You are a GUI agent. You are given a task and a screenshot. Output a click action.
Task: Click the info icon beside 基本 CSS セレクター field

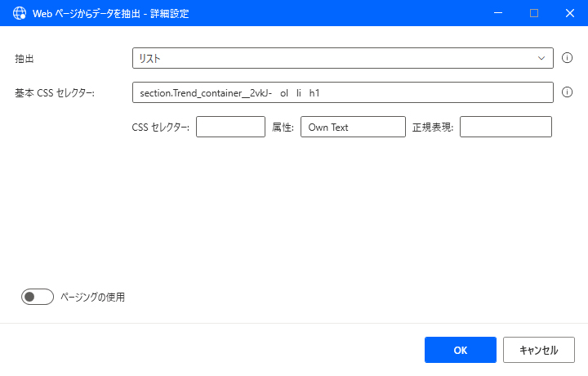(x=567, y=92)
